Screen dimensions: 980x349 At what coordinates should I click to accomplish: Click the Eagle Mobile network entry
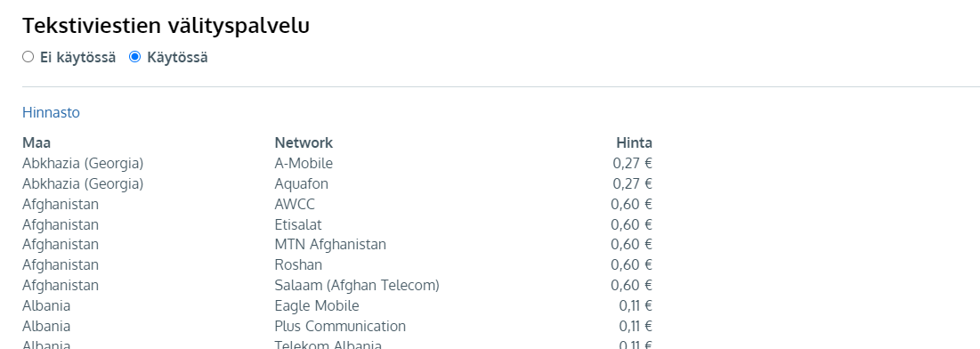point(317,306)
